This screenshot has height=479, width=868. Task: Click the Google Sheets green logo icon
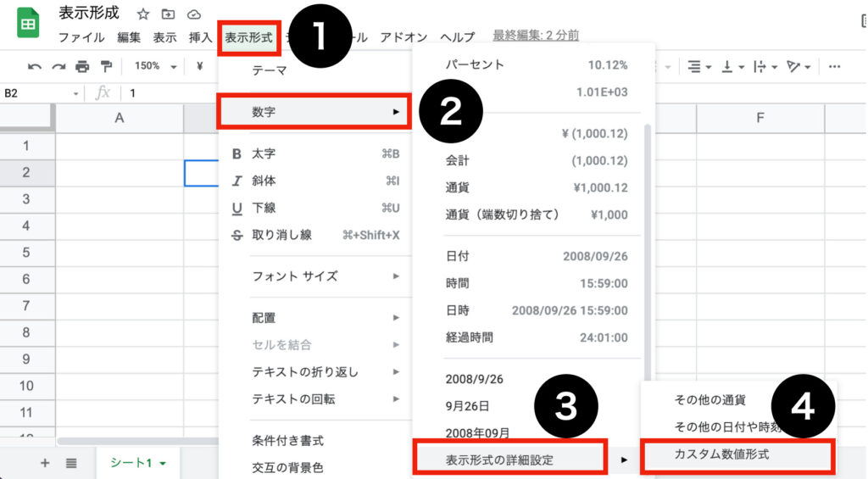point(28,22)
